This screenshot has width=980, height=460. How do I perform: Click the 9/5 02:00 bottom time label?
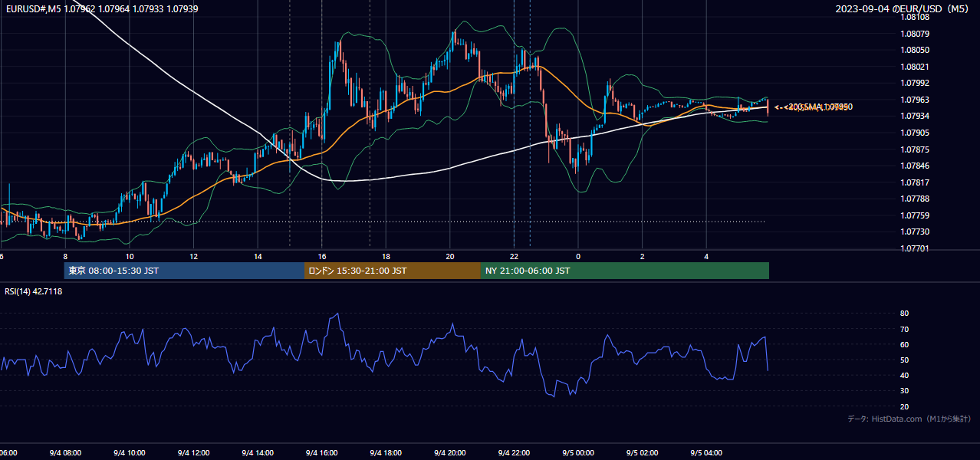point(642,453)
